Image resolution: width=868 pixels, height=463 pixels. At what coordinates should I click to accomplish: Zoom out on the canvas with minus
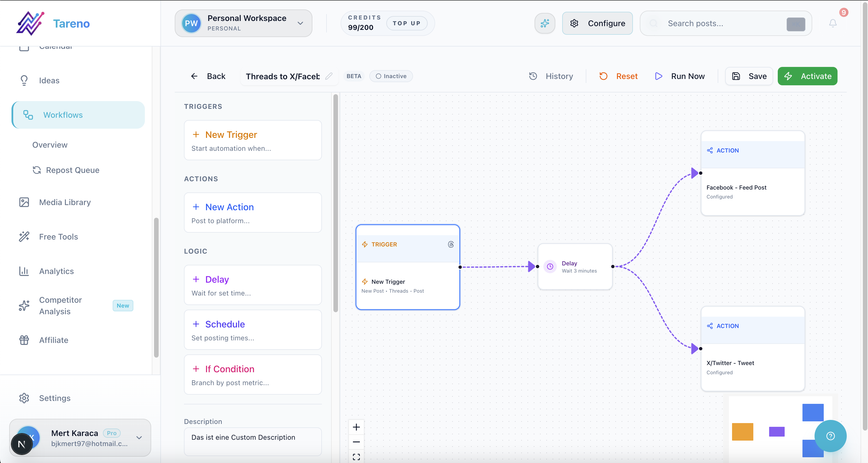(356, 442)
